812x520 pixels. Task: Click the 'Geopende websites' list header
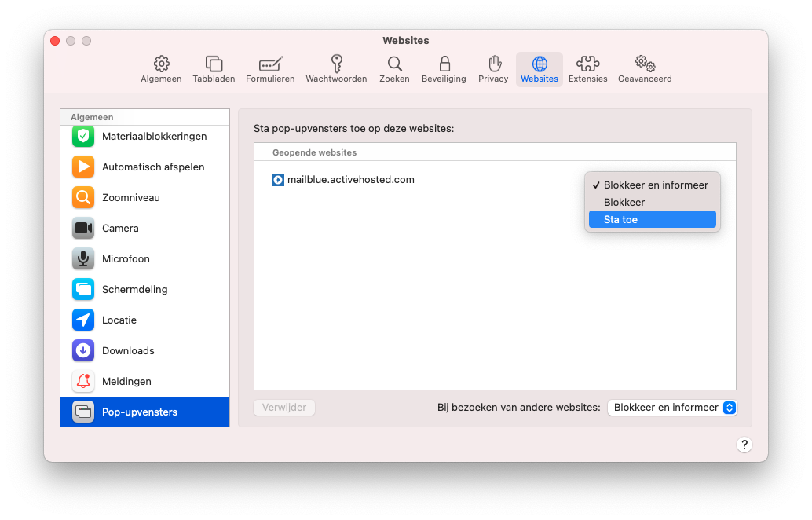495,152
